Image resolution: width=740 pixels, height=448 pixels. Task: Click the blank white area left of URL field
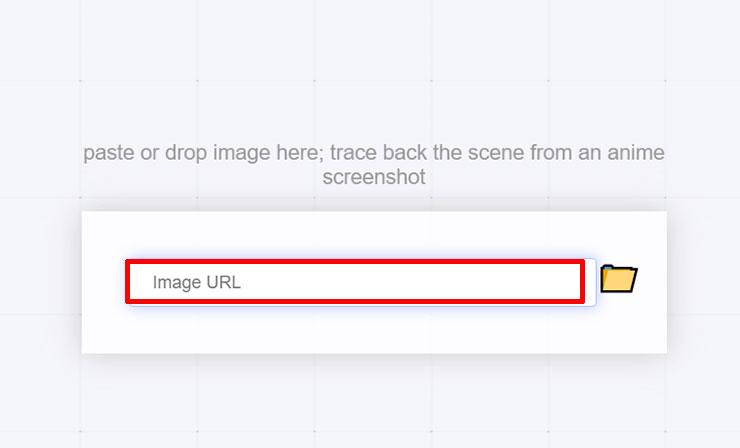point(103,282)
